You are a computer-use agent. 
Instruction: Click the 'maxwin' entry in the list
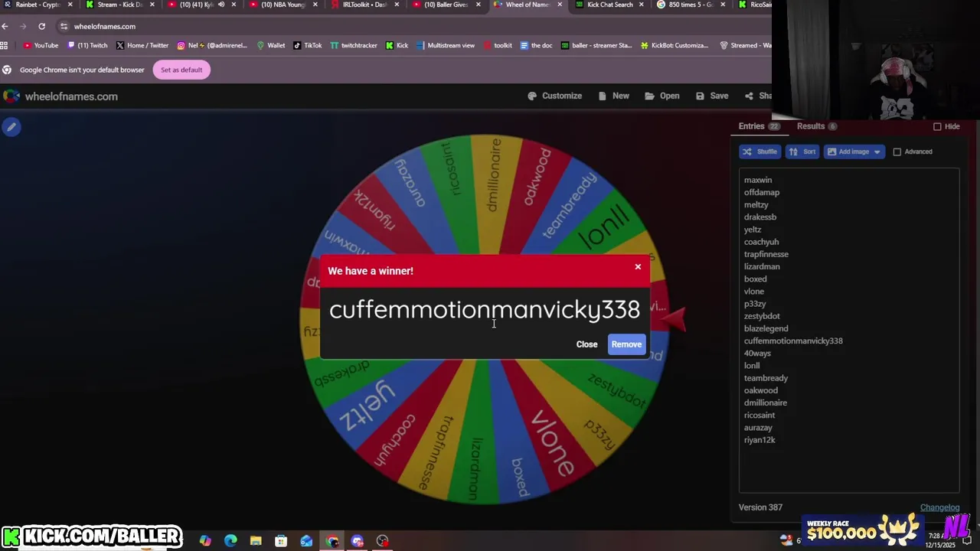(758, 180)
